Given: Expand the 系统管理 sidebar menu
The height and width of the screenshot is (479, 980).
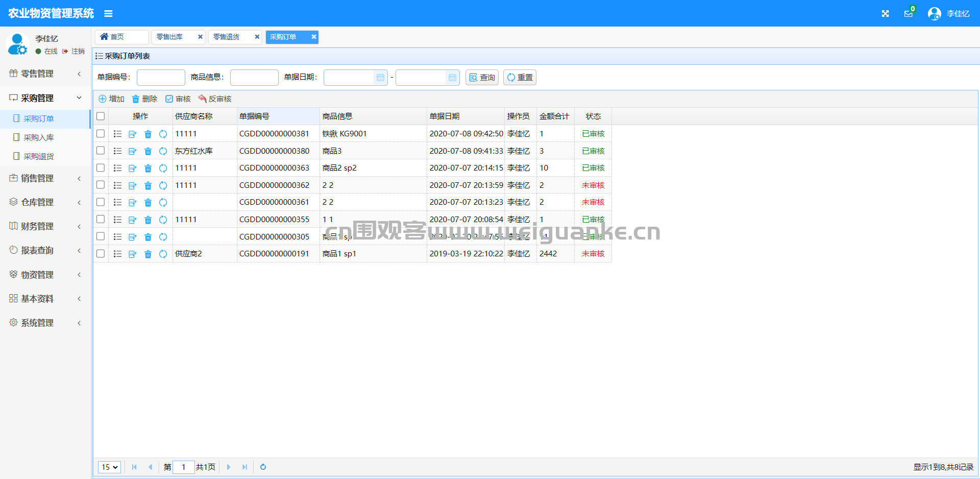Looking at the screenshot, I should coord(45,323).
